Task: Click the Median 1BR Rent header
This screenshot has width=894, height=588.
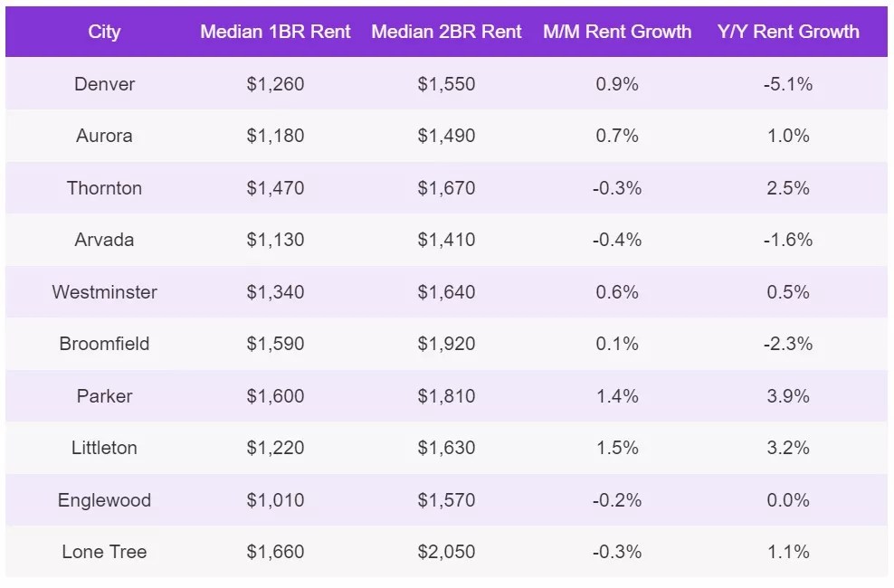Action: pyautogui.click(x=275, y=32)
